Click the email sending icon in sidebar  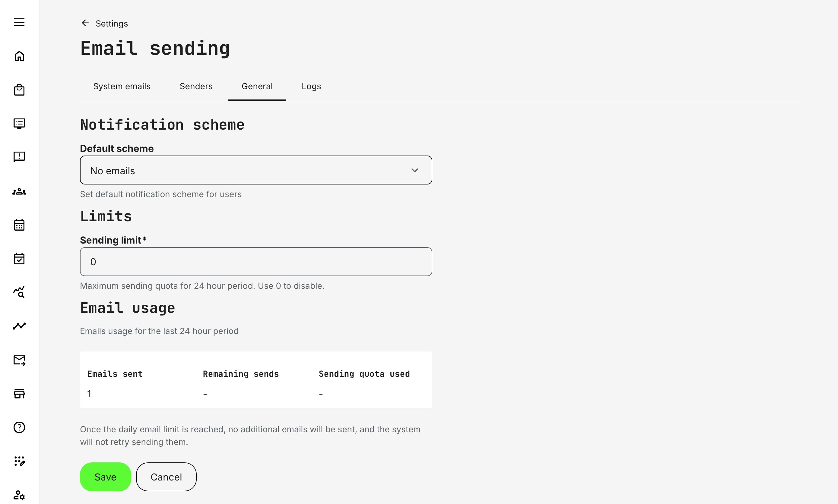(19, 360)
